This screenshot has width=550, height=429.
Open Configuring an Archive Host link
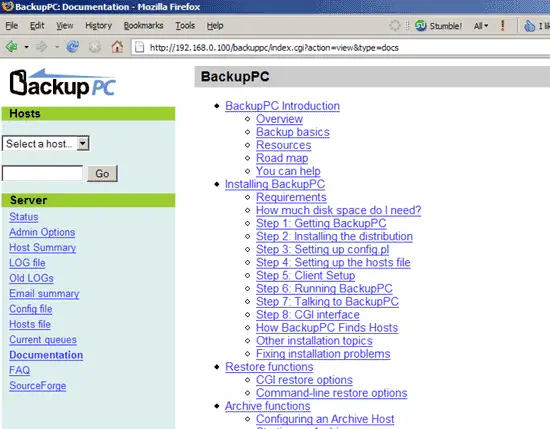click(x=325, y=419)
